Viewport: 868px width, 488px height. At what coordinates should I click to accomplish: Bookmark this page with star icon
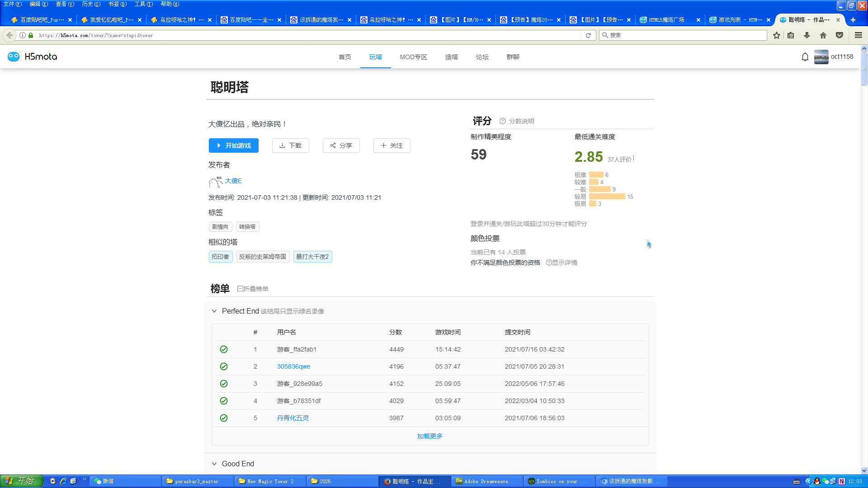click(x=777, y=35)
